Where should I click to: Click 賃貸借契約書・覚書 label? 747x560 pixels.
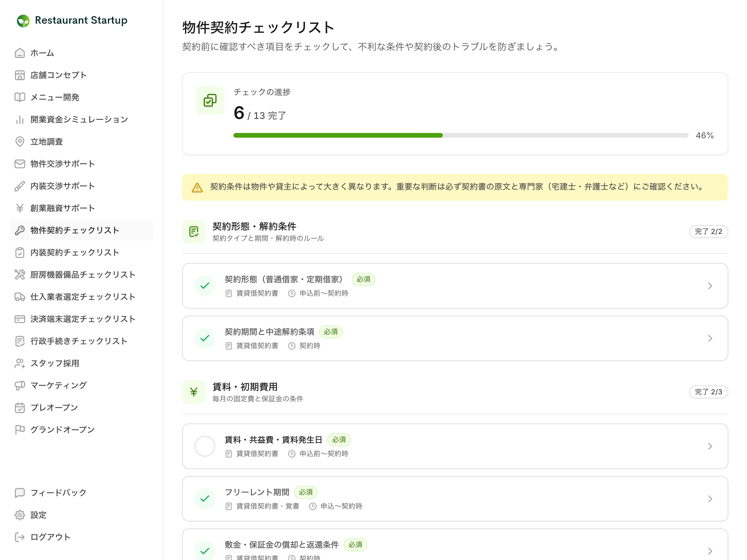[x=268, y=506]
